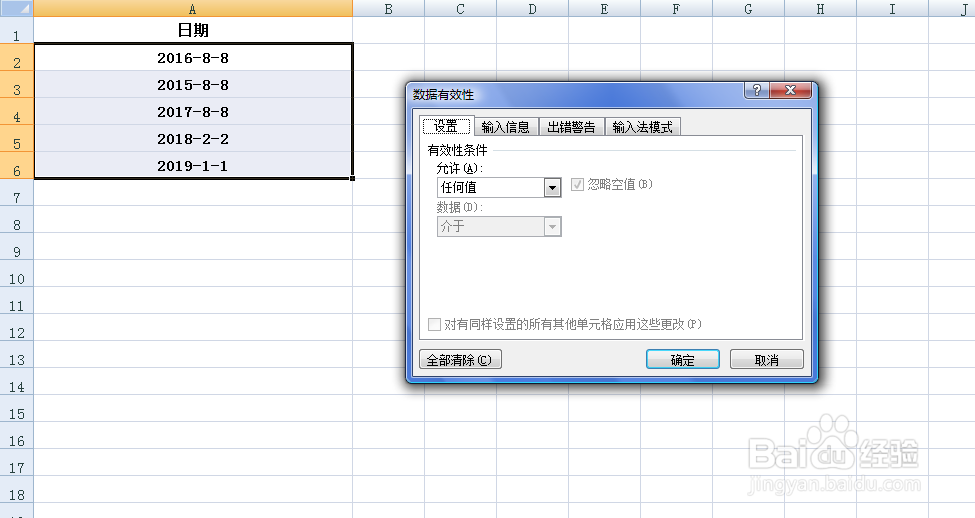Select column F header
Screen dimensions: 975x518
coord(677,9)
